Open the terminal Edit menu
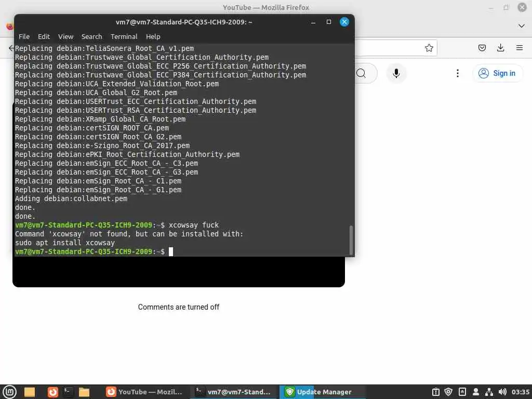 point(44,37)
